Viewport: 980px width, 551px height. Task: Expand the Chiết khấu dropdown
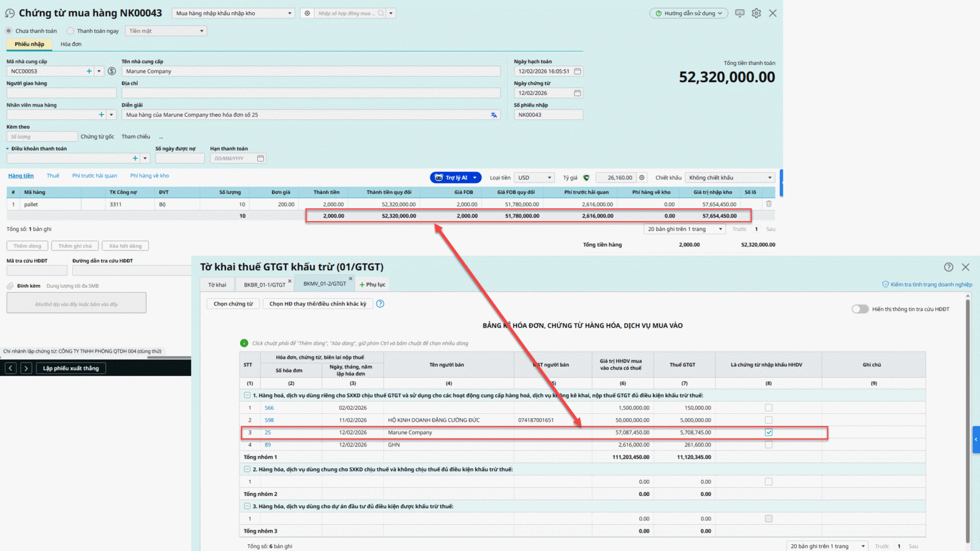pyautogui.click(x=729, y=178)
